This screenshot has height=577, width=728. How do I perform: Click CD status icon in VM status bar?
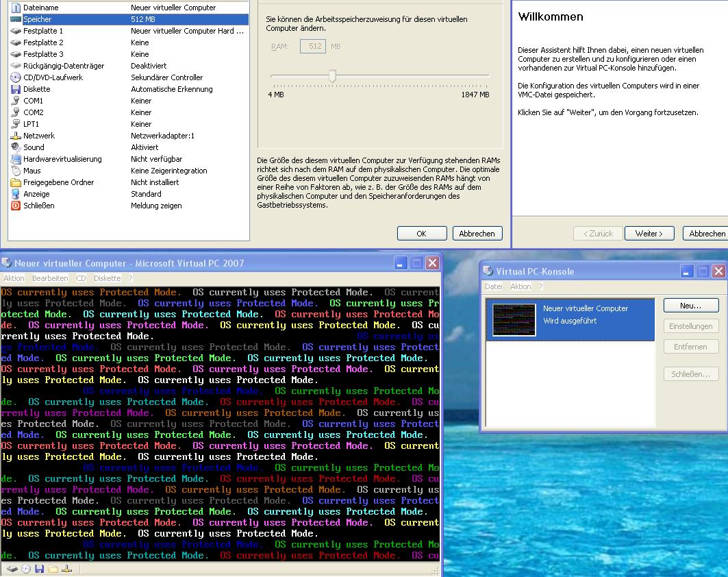coord(26,569)
